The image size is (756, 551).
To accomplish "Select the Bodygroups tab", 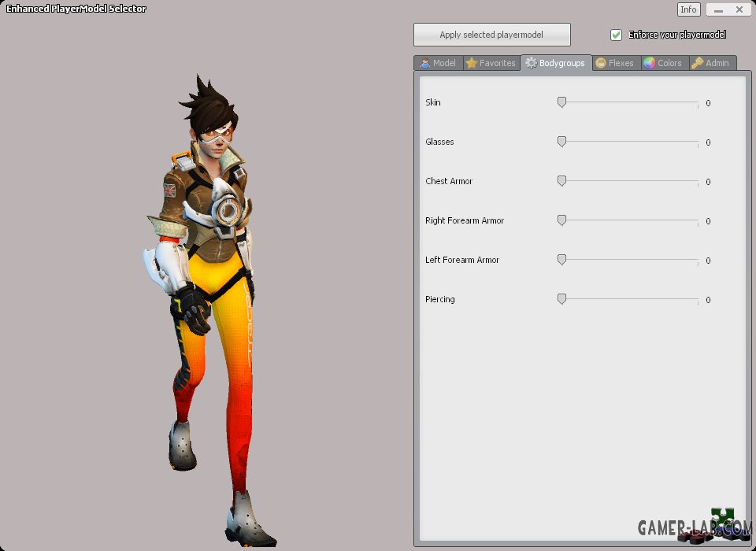I will coord(556,63).
